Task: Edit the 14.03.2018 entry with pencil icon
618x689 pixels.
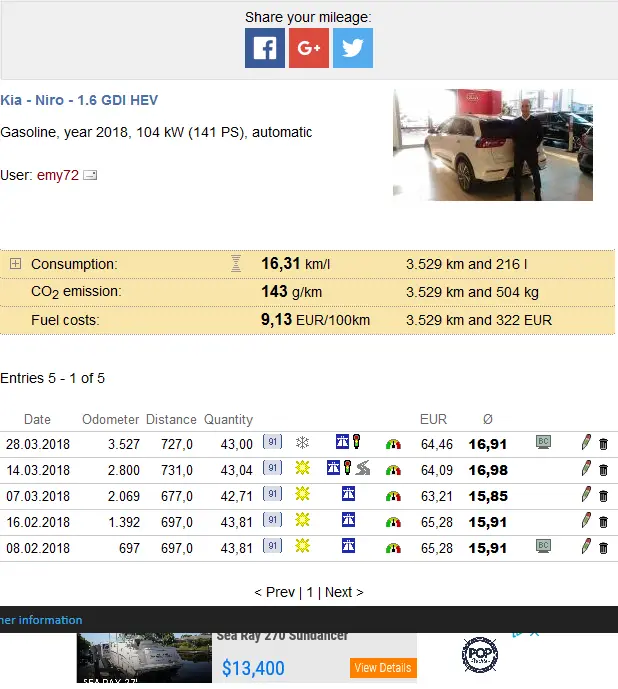Action: tap(585, 468)
